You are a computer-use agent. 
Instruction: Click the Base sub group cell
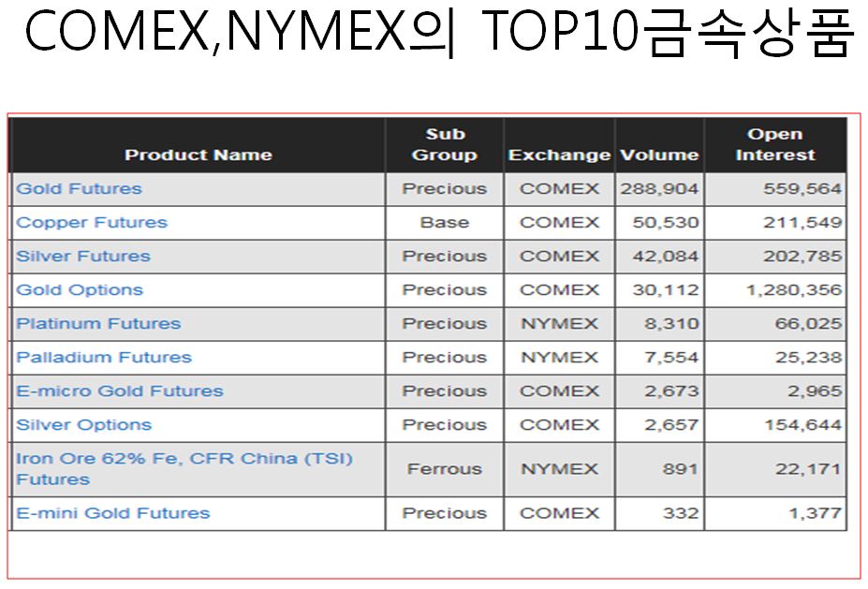click(x=445, y=223)
